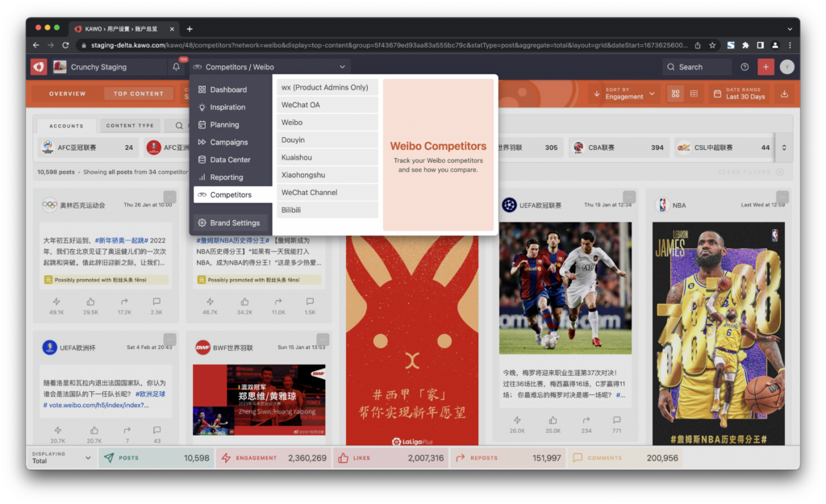Open more options on UEFA欧洲杯 post
The width and height of the screenshot is (826, 504).
[x=169, y=339]
